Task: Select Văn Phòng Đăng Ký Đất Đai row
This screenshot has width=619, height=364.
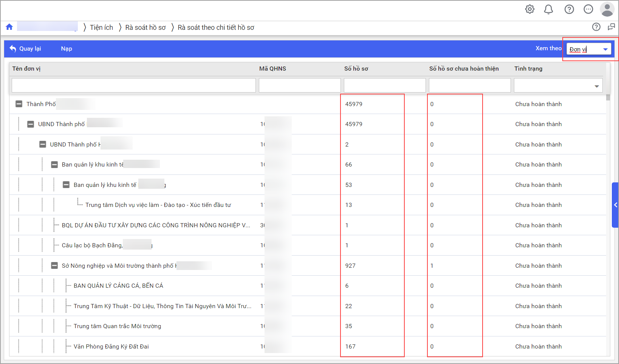Action: 111,347
